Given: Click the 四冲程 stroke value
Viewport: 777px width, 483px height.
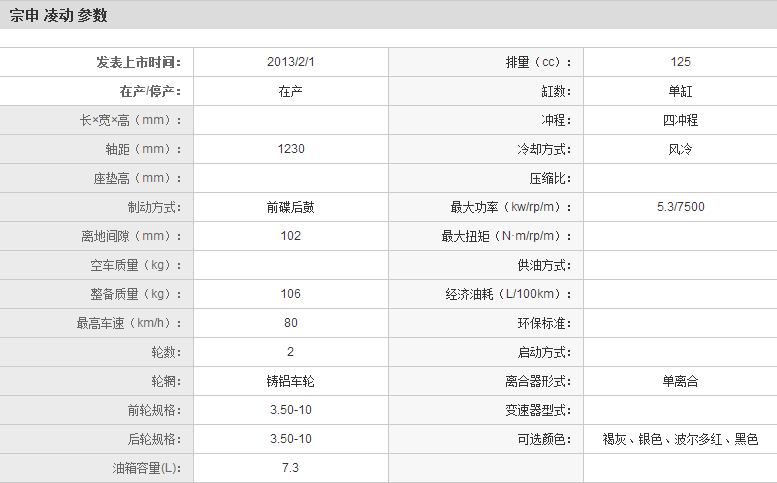Looking at the screenshot, I should tap(680, 120).
